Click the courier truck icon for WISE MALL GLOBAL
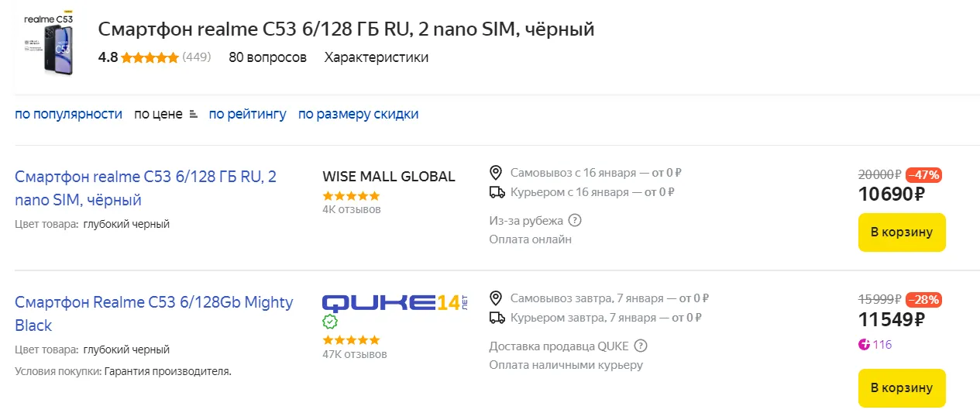The height and width of the screenshot is (420, 980). point(497,192)
